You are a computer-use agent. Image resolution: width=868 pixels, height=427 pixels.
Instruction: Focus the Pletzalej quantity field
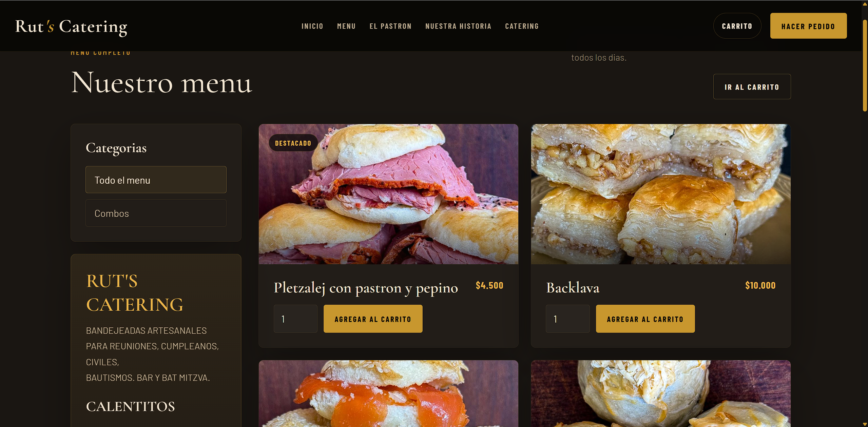(295, 319)
